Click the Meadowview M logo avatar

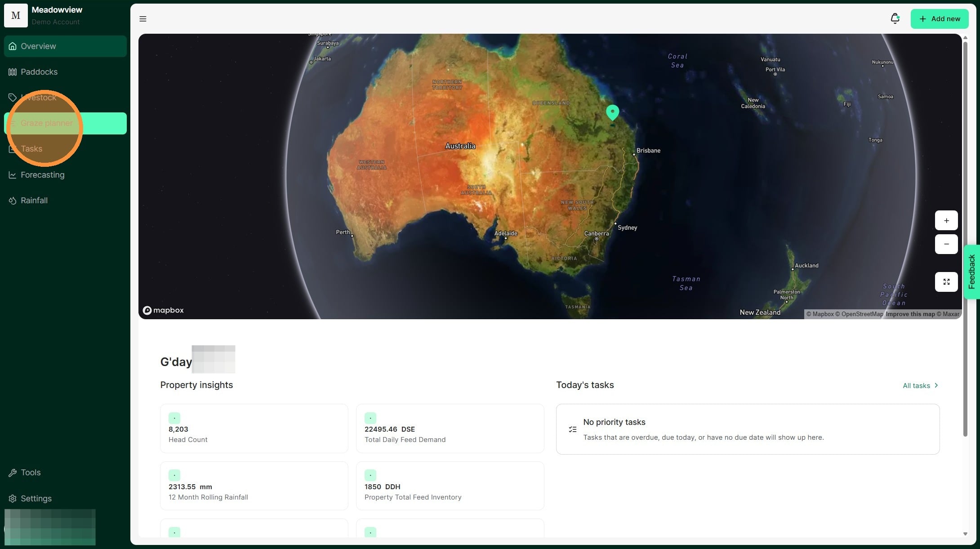[16, 15]
